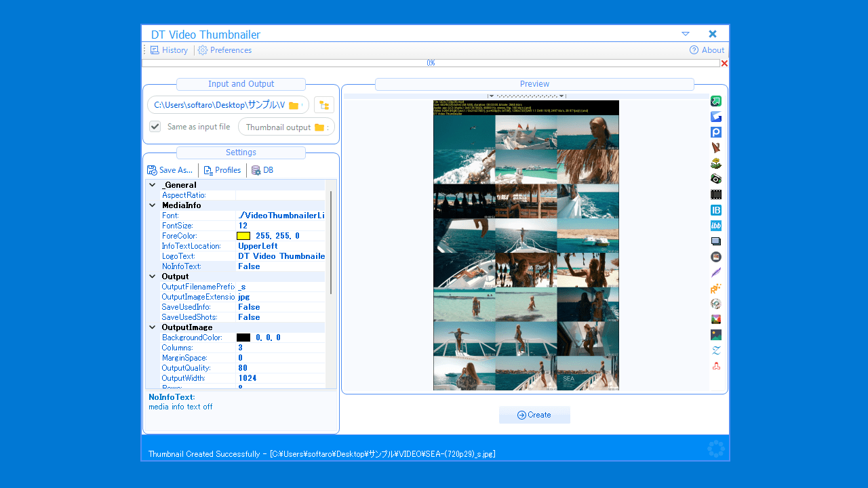
Task: Click the grey circular disc icon
Action: click(715, 304)
